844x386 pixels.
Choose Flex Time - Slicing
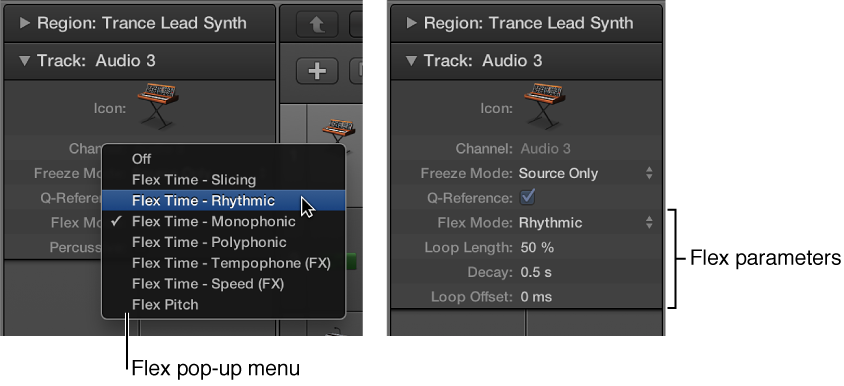pos(223,180)
